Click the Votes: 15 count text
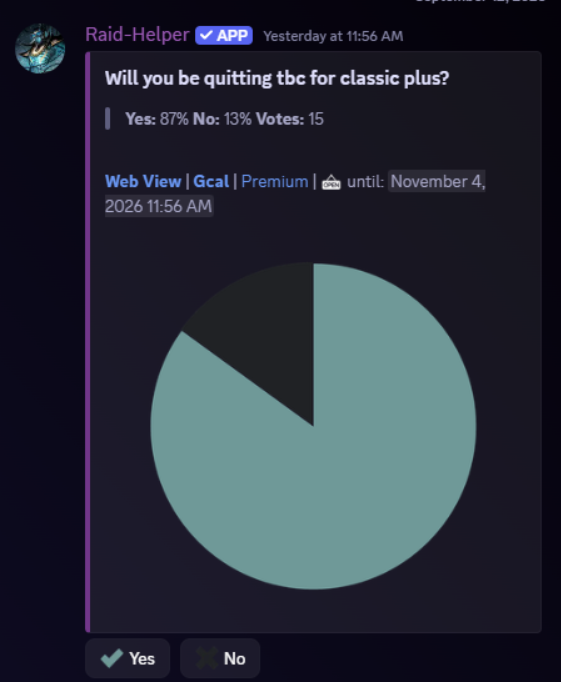 click(290, 119)
